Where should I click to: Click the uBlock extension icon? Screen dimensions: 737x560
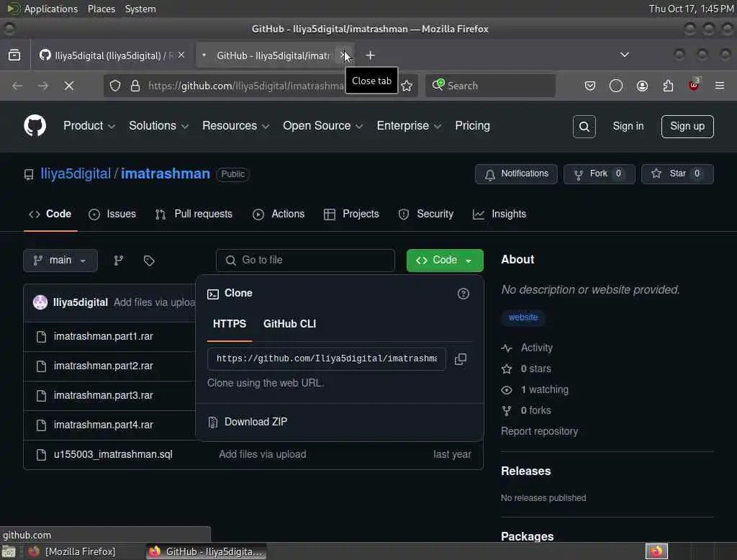(694, 85)
